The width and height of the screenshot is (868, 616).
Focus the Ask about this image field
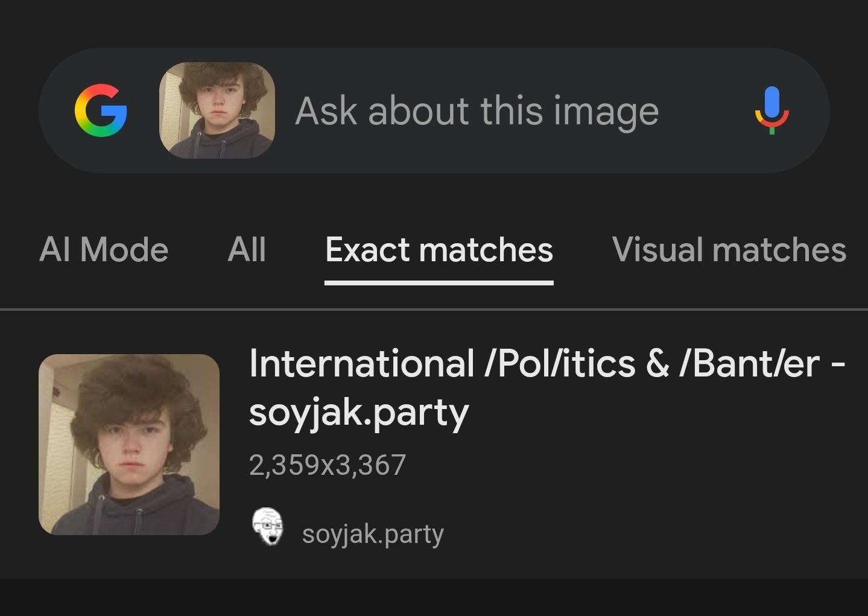477,112
